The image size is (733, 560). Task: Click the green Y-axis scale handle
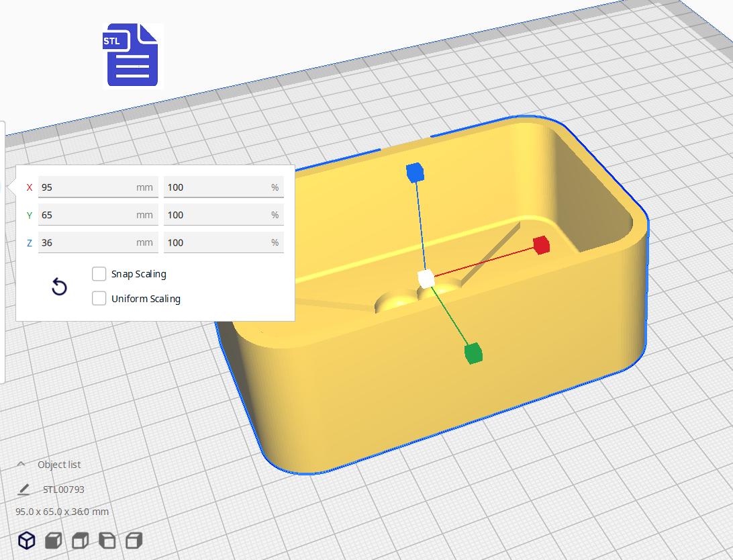[473, 353]
